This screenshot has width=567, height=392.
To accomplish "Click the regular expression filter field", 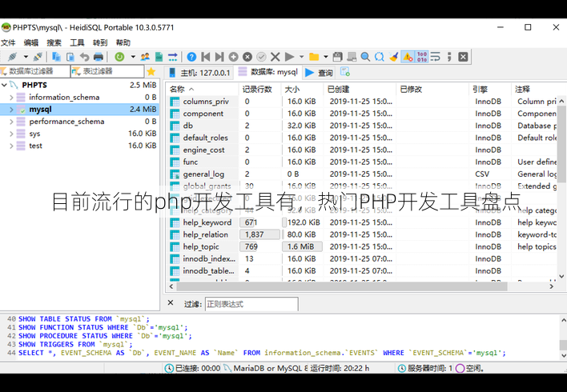I will tap(251, 304).
